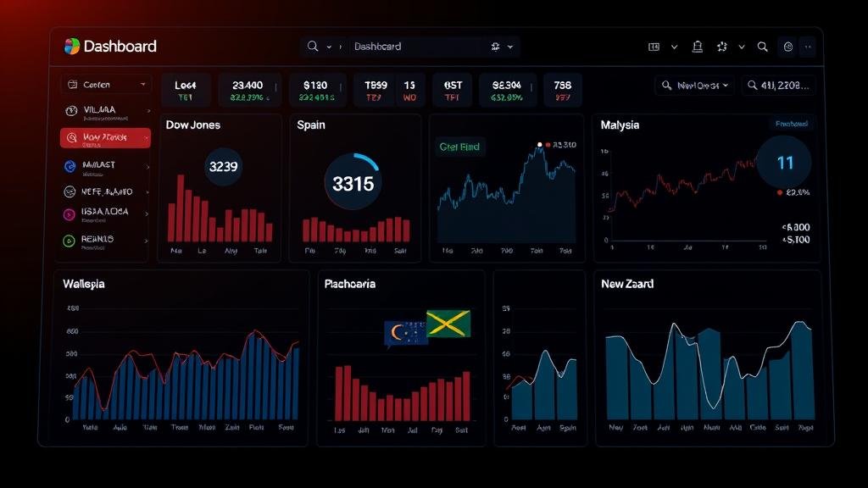Click the Dashboard text in the center search field
Screen dimensions: 868x488
(x=377, y=47)
